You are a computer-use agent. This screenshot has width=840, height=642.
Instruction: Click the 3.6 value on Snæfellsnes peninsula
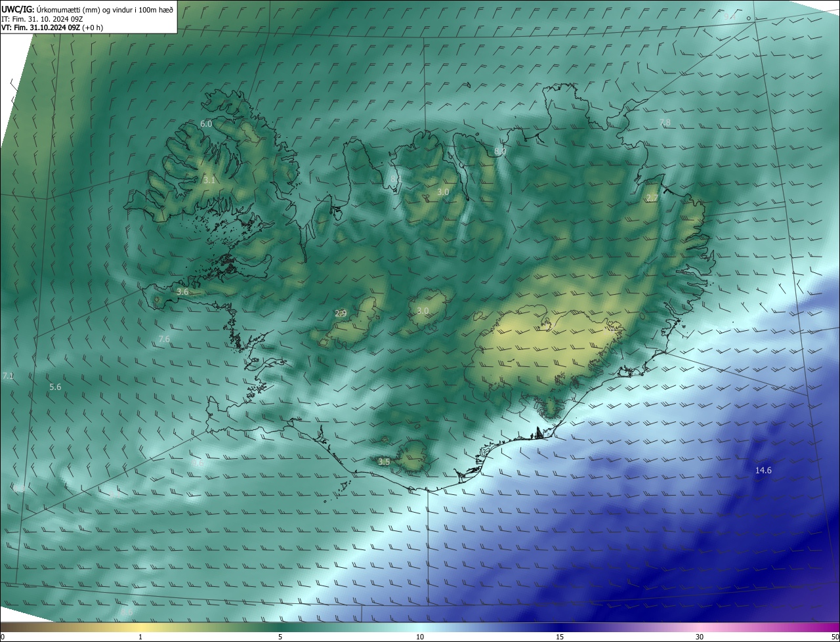pyautogui.click(x=183, y=291)
